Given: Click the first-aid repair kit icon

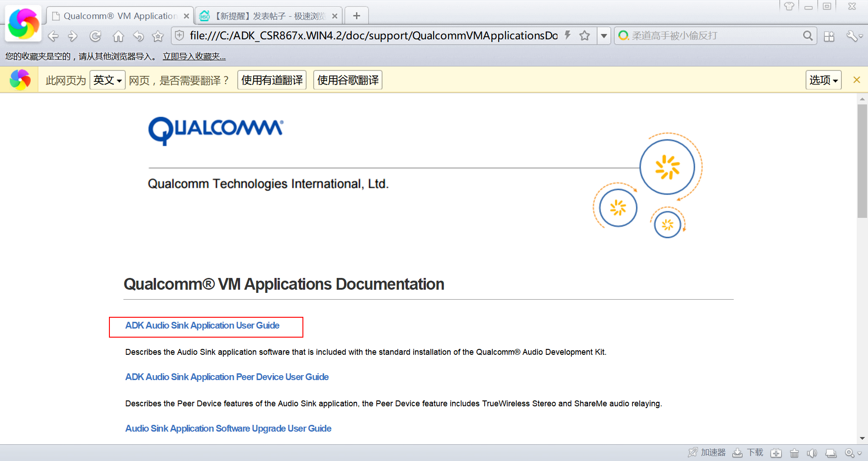Looking at the screenshot, I should (x=776, y=453).
